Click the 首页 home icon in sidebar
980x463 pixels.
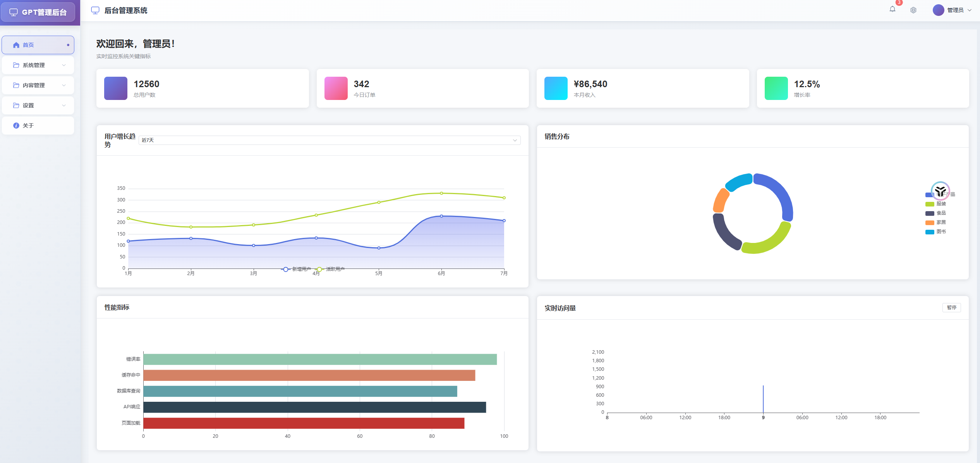point(16,45)
